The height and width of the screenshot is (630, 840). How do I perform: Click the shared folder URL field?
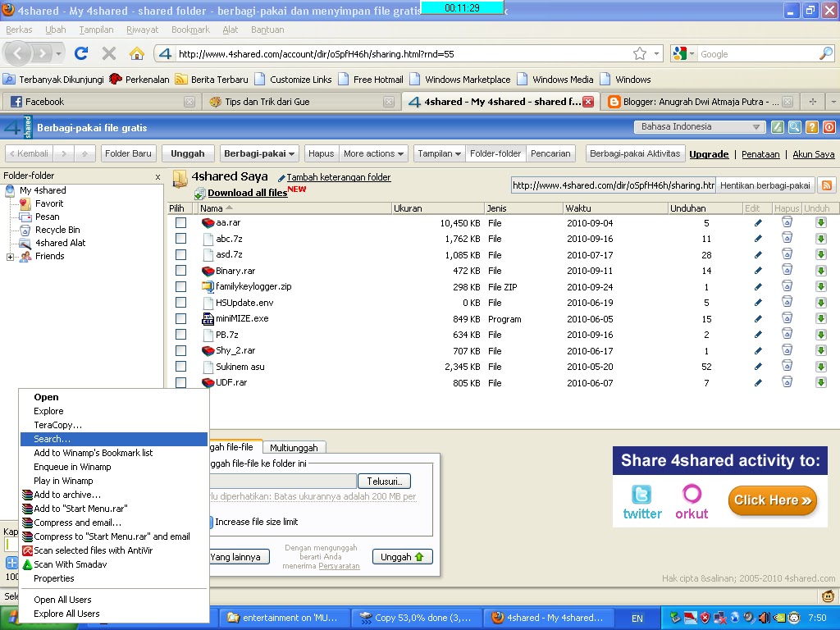pyautogui.click(x=614, y=185)
